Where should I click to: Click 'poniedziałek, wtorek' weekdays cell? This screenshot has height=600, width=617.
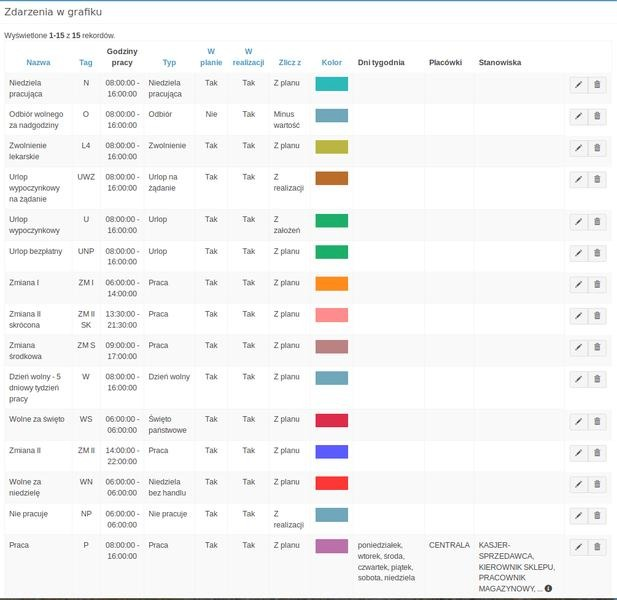(x=386, y=561)
